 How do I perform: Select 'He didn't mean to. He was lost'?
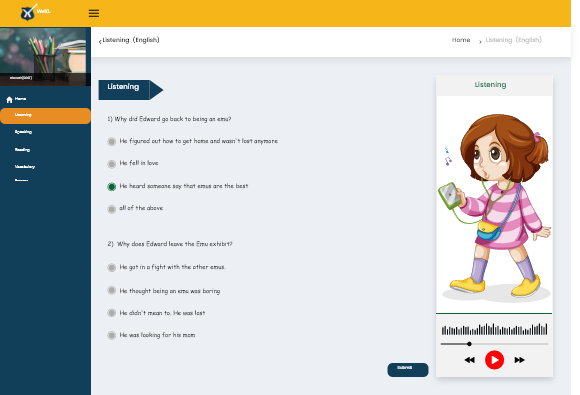click(111, 313)
